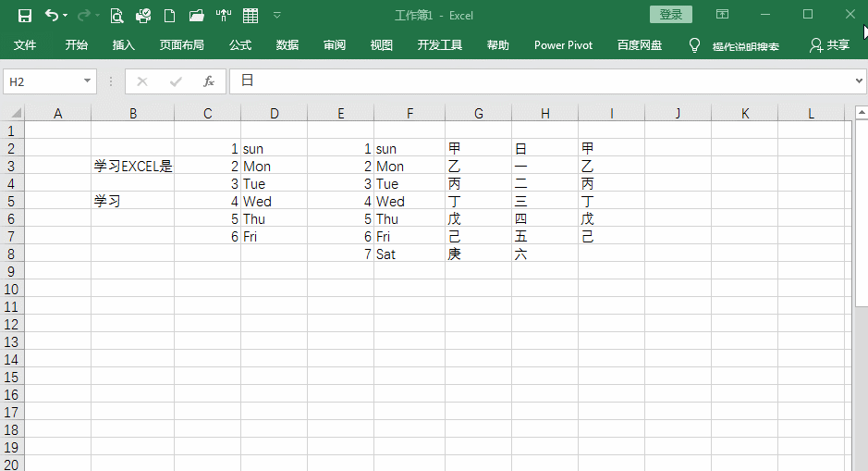Switch to the 百度网盘 tab
Screen dimensions: 868x471
640,45
